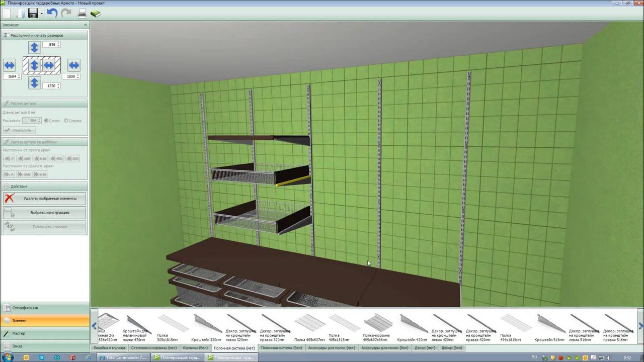Open Total Commander from the taskbar
Screen dimensions: 644x362
tap(123, 357)
